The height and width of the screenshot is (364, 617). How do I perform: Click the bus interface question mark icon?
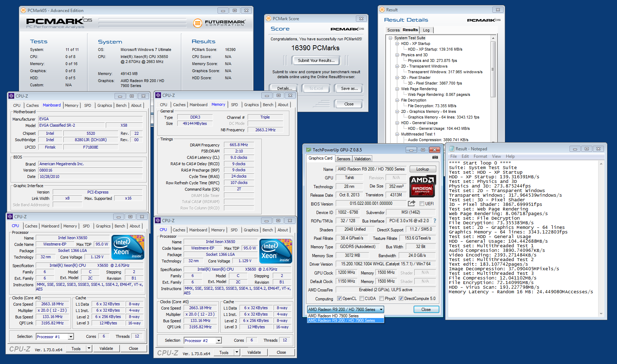pos(435,221)
